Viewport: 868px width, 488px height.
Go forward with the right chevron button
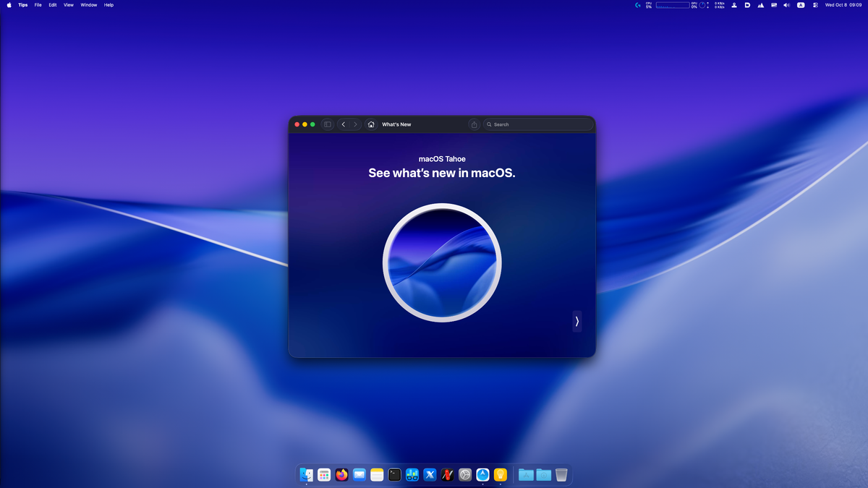(355, 124)
